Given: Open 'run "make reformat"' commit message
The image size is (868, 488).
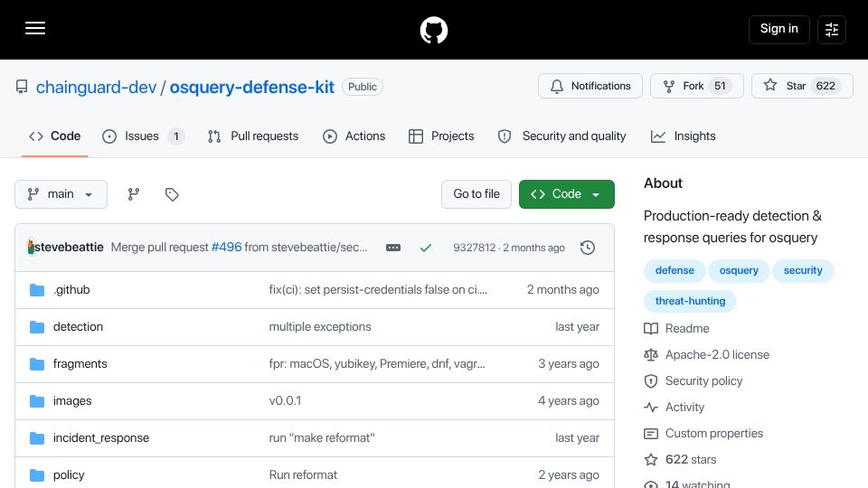Looking at the screenshot, I should [x=322, y=438].
